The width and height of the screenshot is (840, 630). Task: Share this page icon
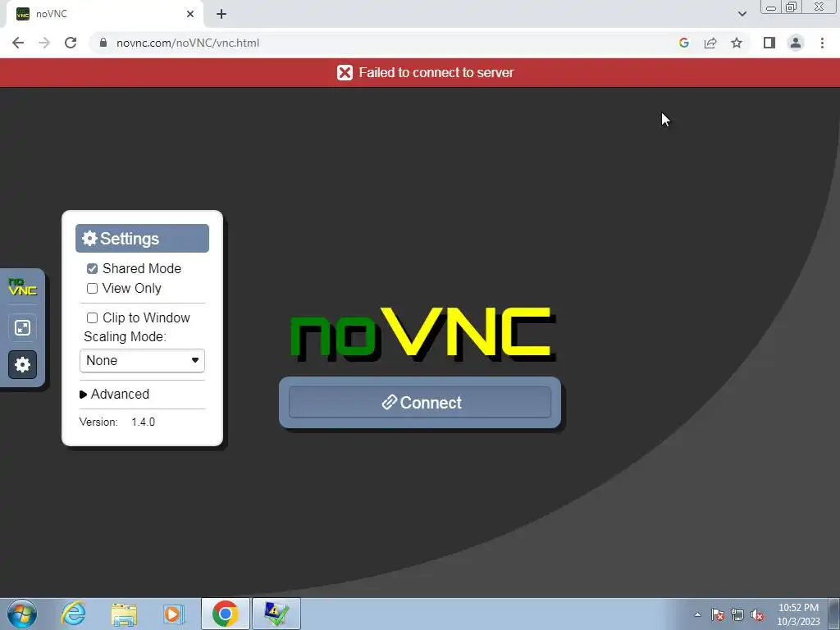(710, 43)
